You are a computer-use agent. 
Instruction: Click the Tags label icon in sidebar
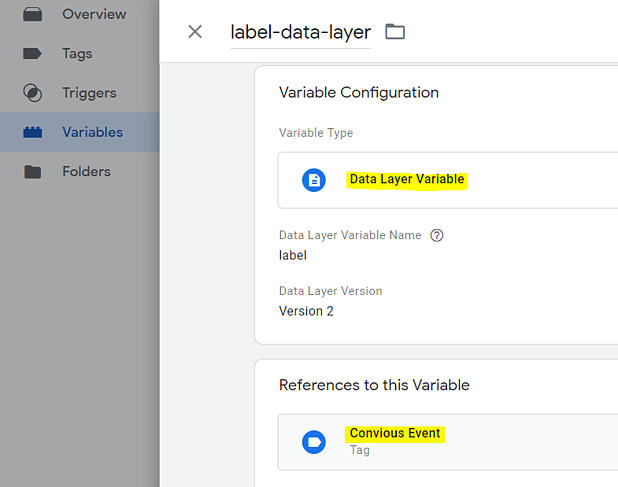[x=33, y=54]
